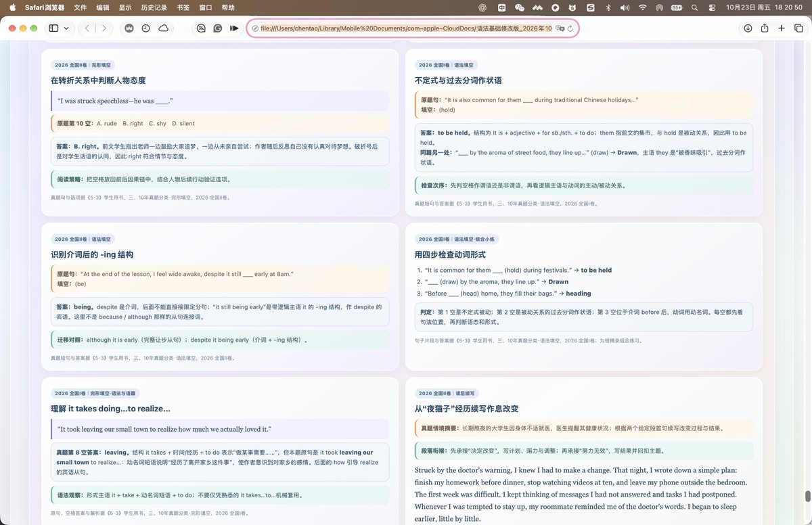Click the 检查次序 tip line
Screen dimensions: 812x525
pos(583,185)
